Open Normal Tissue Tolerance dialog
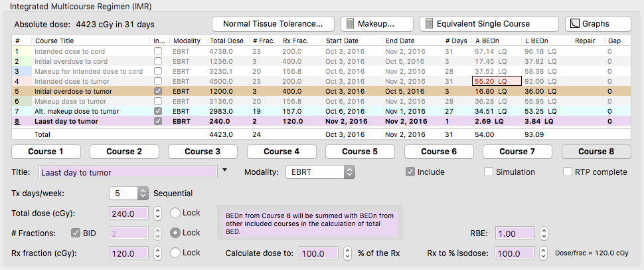The height and width of the screenshot is (270, 644). click(274, 24)
